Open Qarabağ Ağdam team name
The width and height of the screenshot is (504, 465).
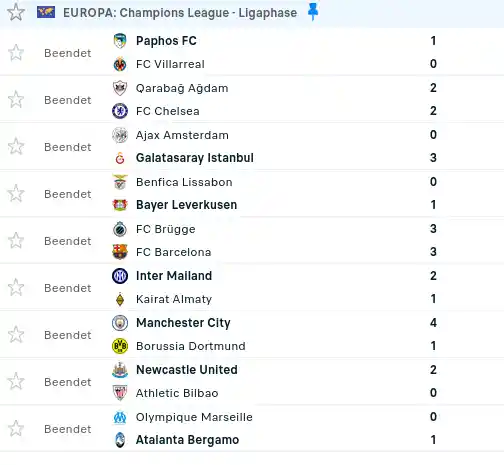point(182,88)
